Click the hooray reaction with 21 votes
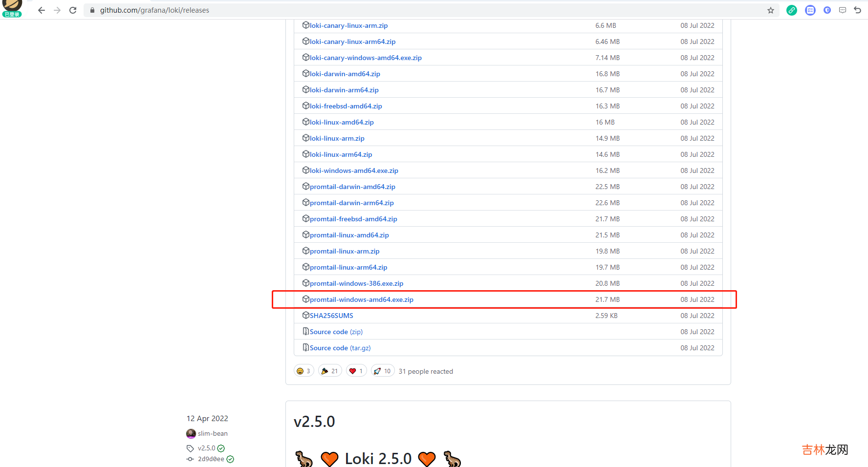 point(330,371)
